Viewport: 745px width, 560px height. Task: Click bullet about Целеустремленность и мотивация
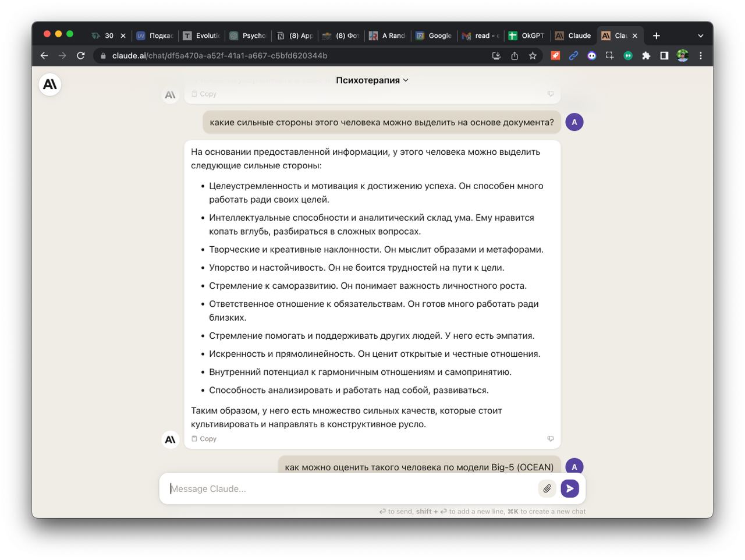point(376,193)
